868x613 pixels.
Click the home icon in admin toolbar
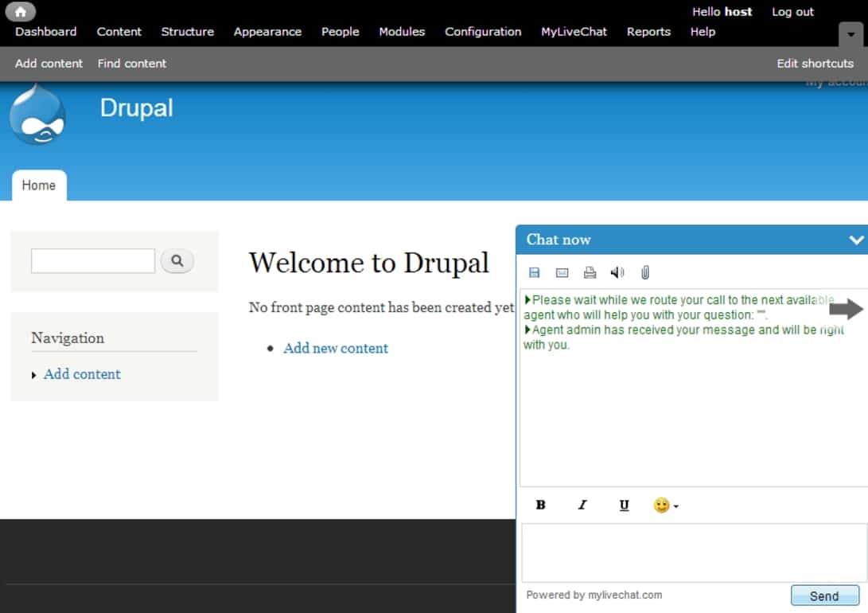point(21,11)
